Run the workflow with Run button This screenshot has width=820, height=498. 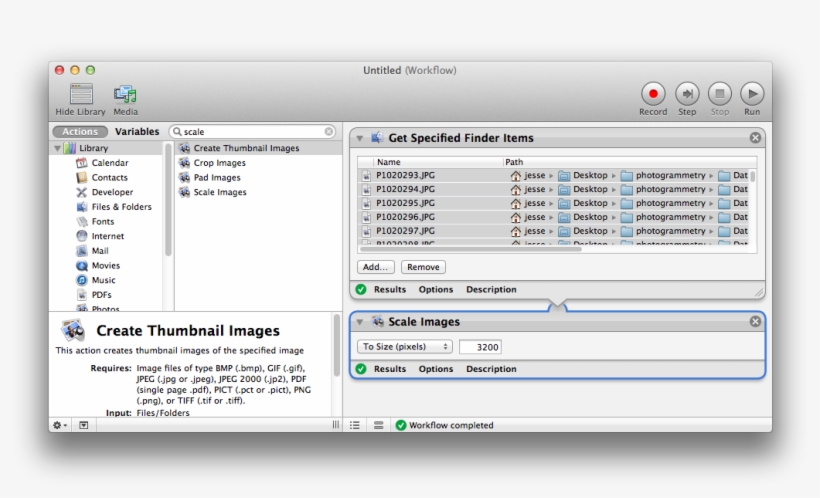click(751, 94)
